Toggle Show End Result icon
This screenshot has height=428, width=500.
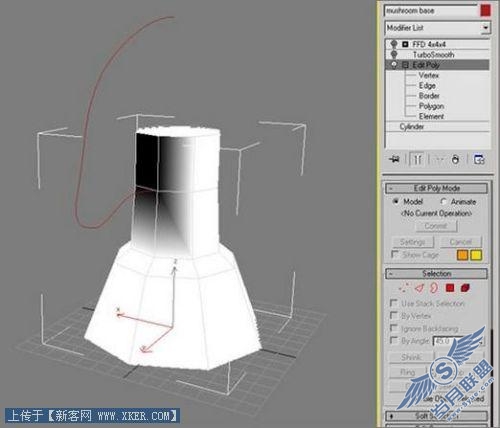[x=417, y=159]
